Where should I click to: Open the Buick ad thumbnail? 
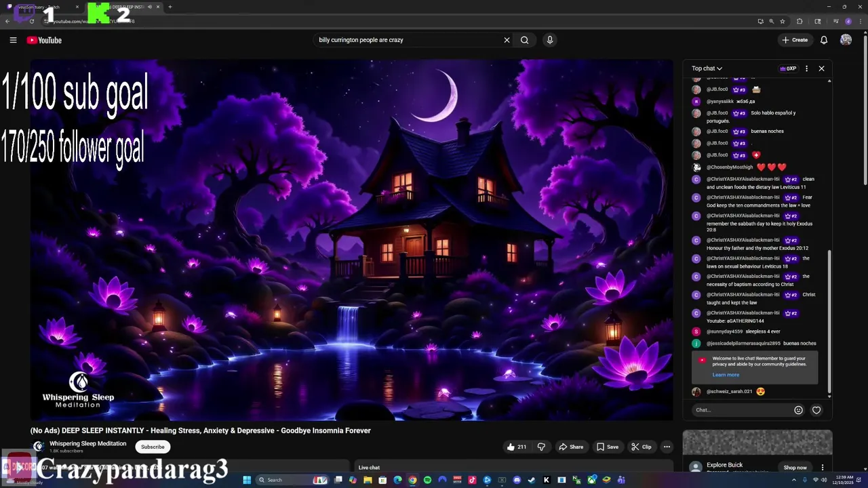pyautogui.click(x=757, y=443)
